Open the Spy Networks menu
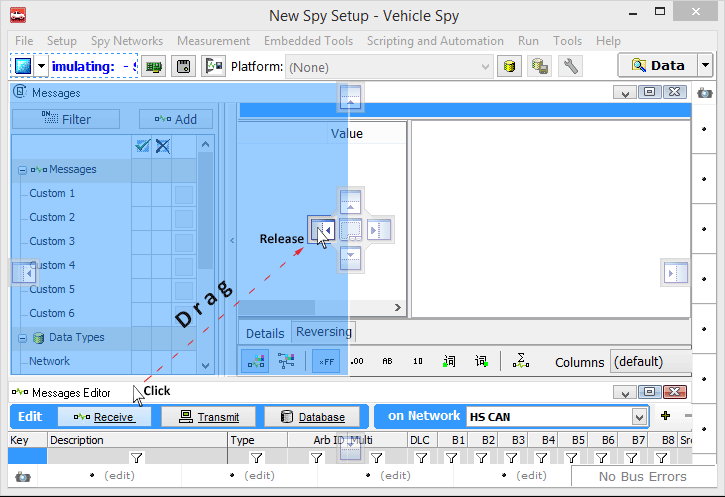Image resolution: width=725 pixels, height=497 pixels. pos(126,41)
